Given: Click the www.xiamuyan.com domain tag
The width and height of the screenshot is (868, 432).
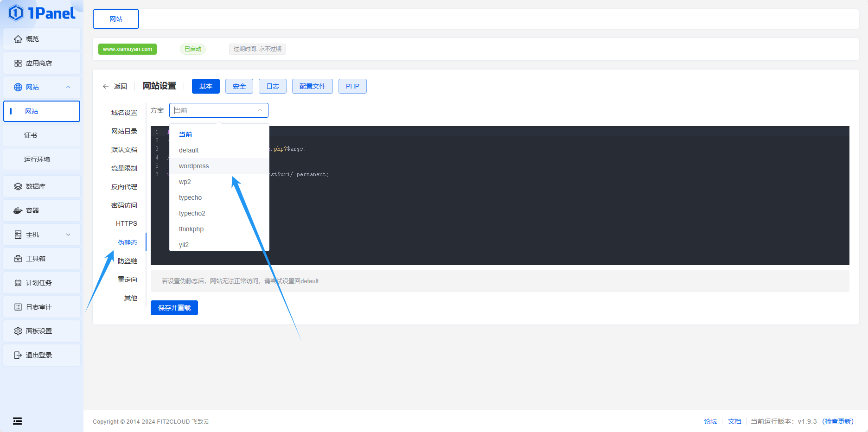Looking at the screenshot, I should (128, 49).
